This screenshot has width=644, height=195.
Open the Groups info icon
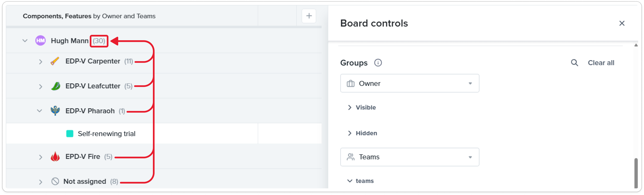pos(378,63)
